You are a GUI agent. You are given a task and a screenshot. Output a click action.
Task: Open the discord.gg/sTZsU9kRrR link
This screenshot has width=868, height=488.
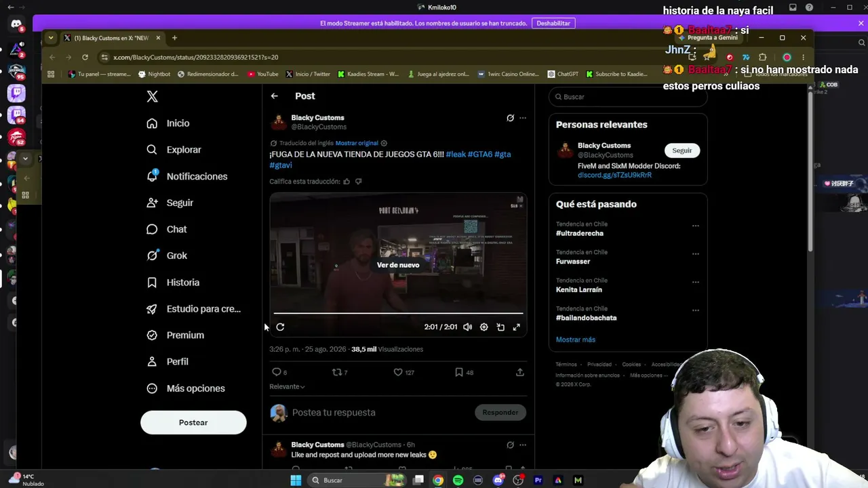click(x=614, y=175)
